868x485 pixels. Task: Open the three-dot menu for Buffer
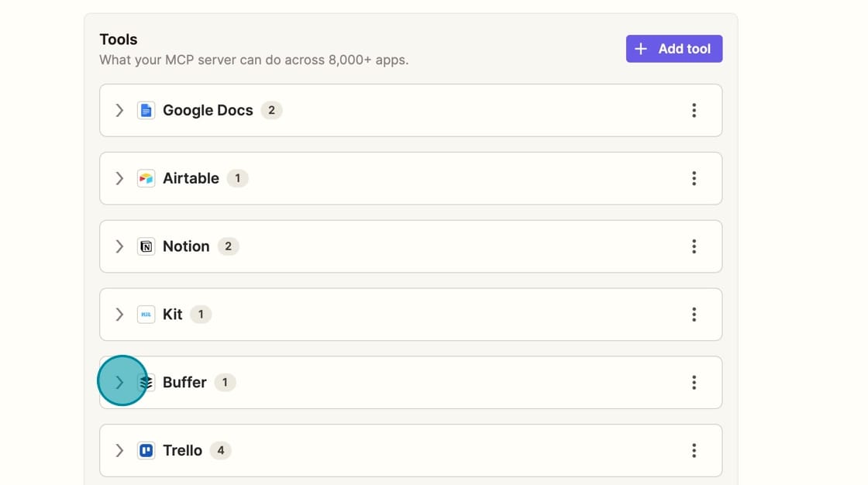tap(694, 383)
